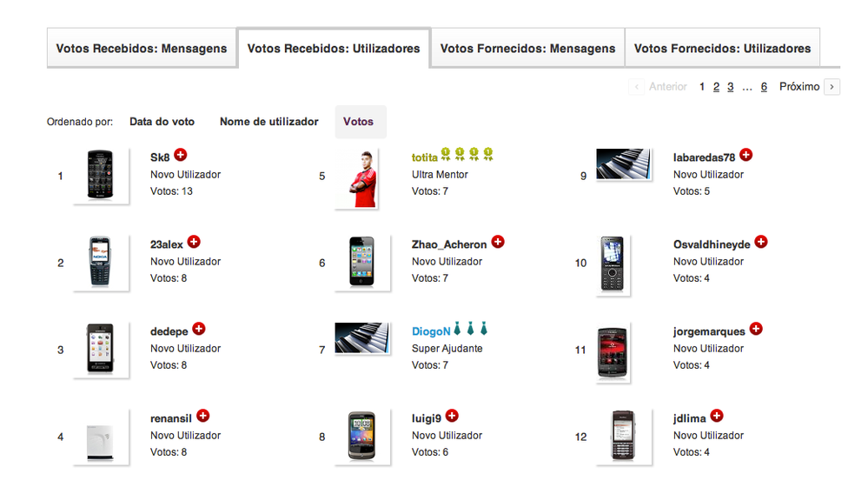Open Sk8's phone avatar thumbnail
The width and height of the screenshot is (868, 494).
[101, 176]
